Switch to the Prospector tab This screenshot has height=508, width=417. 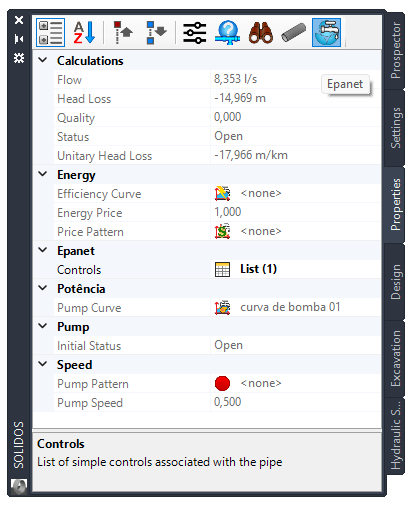[x=395, y=51]
